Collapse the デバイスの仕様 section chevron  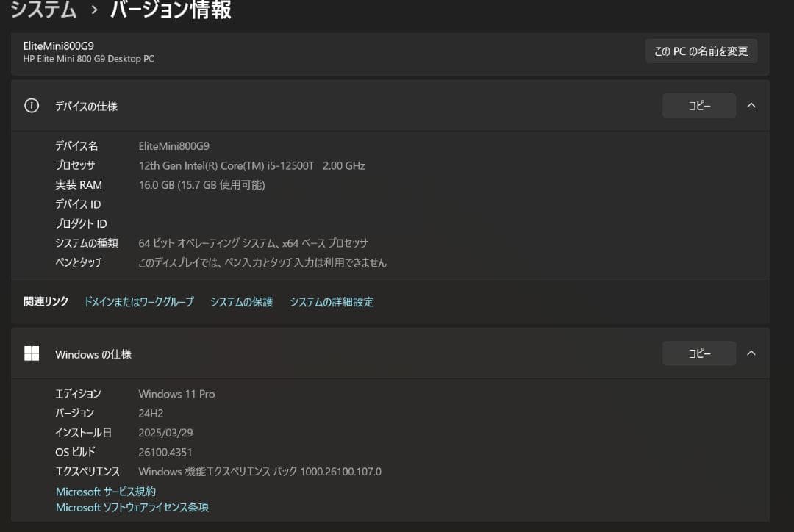pyautogui.click(x=751, y=105)
